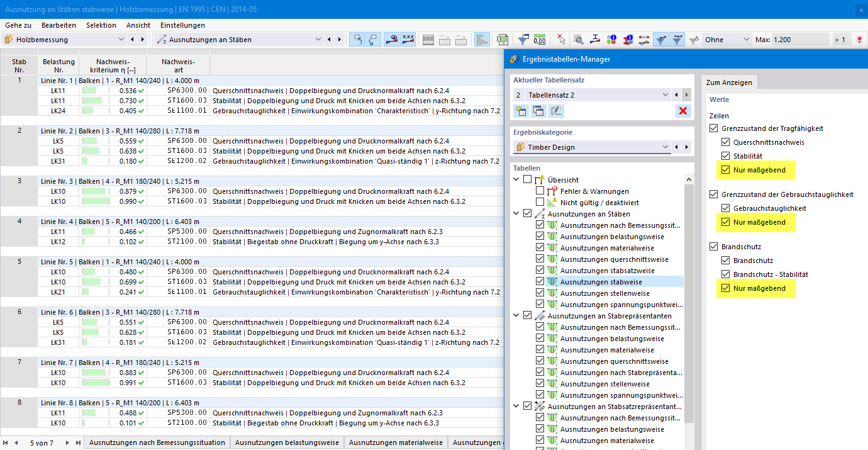Click the red beam deformation toolbar icon
The height and width of the screenshot is (450, 868).
click(644, 40)
